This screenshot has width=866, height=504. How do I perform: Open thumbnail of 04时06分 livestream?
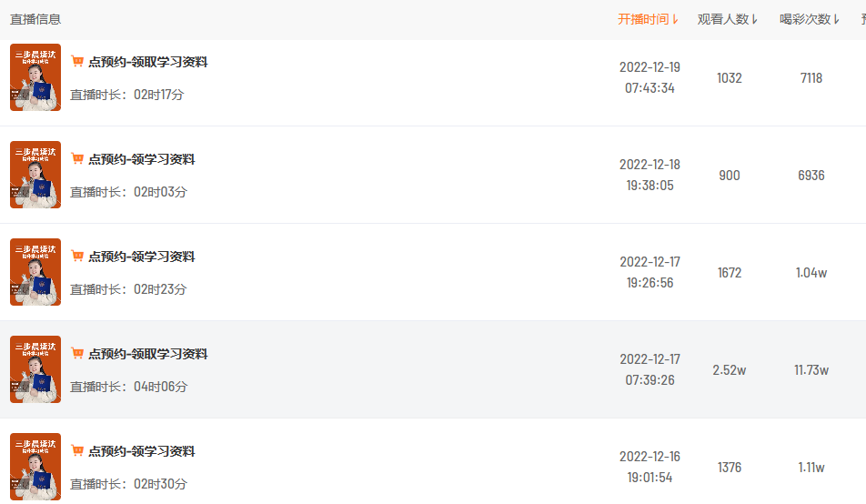pos(35,369)
